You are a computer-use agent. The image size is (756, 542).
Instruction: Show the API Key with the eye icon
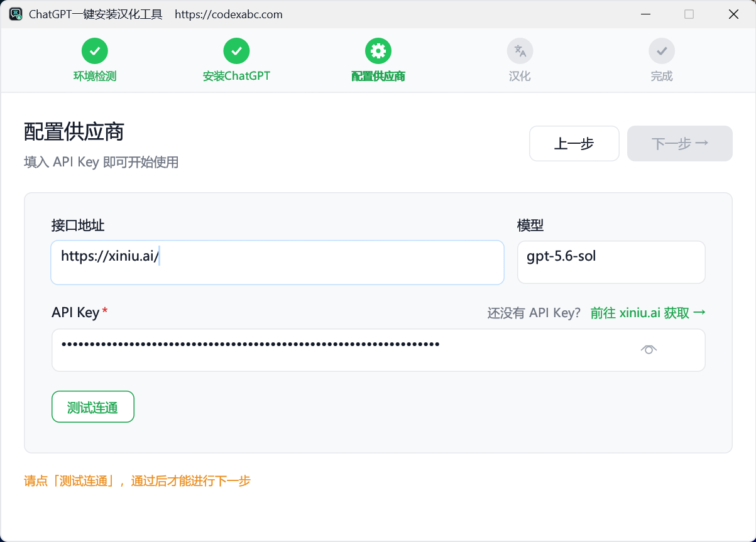tap(649, 350)
